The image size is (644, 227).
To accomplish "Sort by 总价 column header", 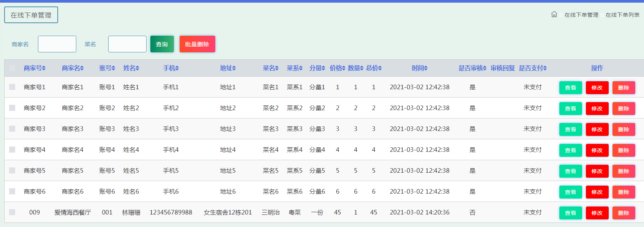I will pos(374,68).
